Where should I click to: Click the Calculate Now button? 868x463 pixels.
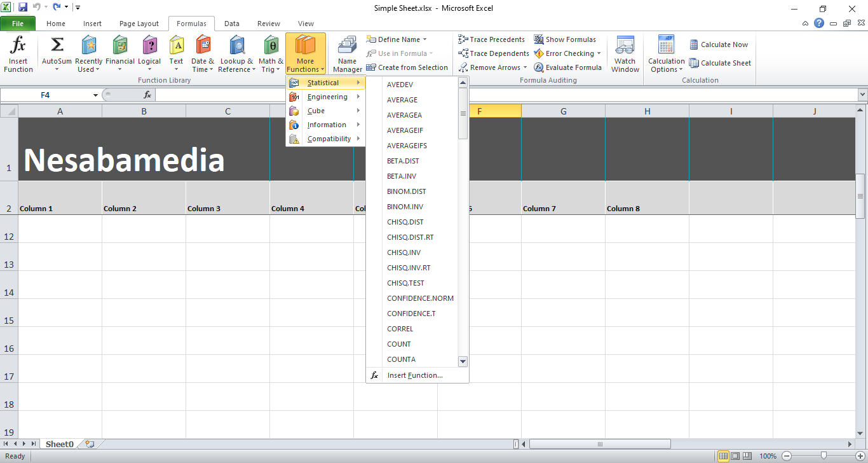pyautogui.click(x=719, y=45)
